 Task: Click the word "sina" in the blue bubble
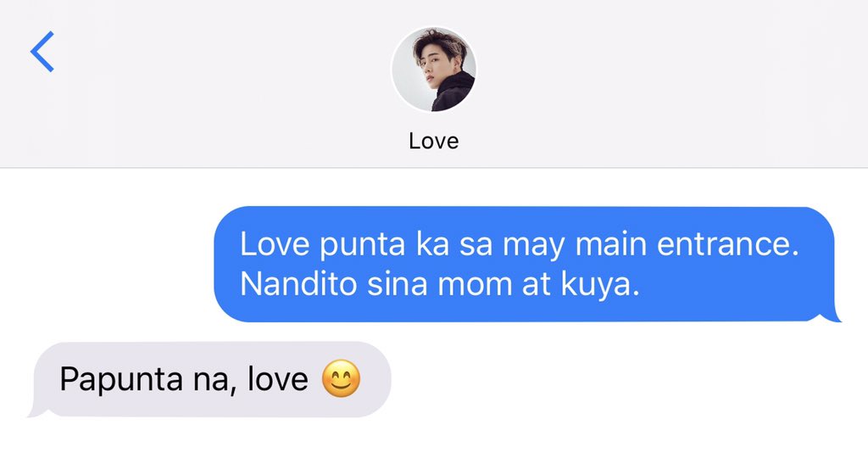[398, 284]
